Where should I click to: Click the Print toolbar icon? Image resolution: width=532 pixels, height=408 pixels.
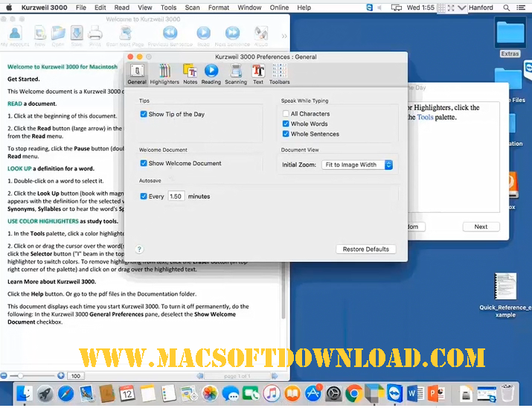click(x=95, y=36)
